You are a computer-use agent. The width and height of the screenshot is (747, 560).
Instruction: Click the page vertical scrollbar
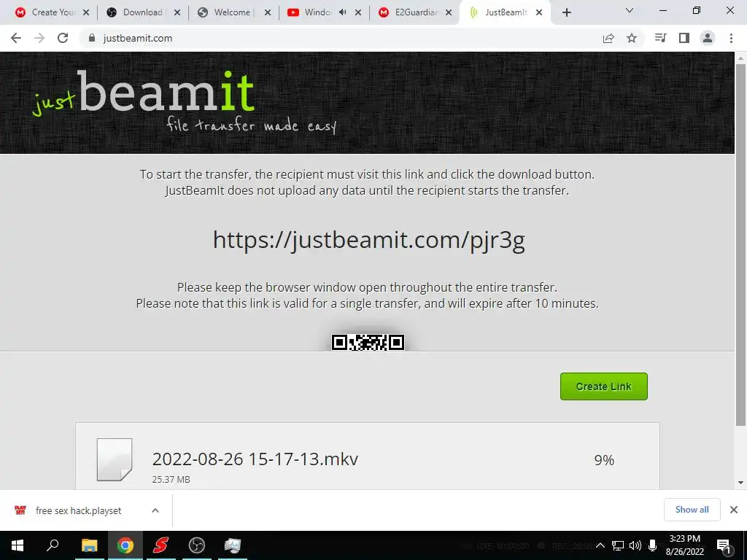(x=740, y=245)
